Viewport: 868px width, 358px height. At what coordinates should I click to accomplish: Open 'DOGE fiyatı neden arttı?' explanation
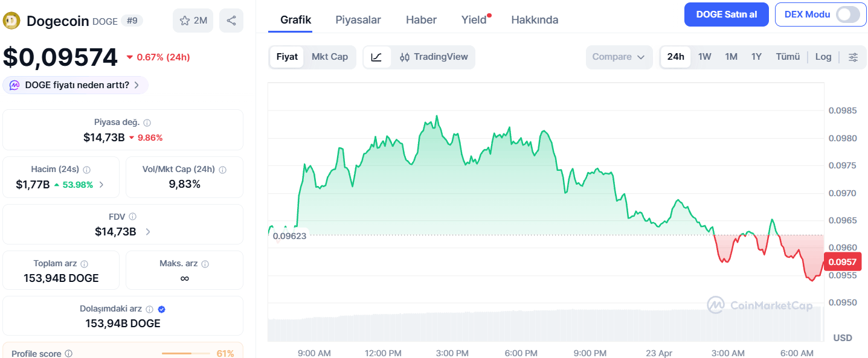76,85
